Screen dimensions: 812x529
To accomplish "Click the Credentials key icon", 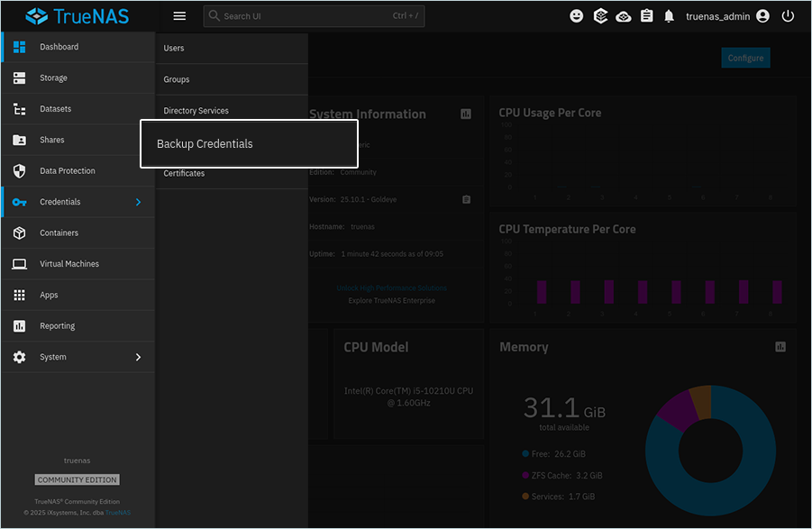I will [19, 202].
